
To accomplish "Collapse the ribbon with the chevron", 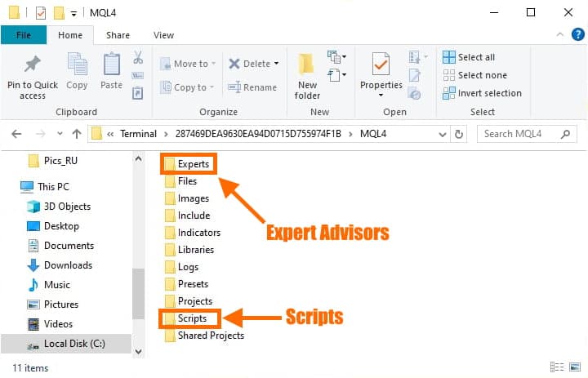I will 560,34.
